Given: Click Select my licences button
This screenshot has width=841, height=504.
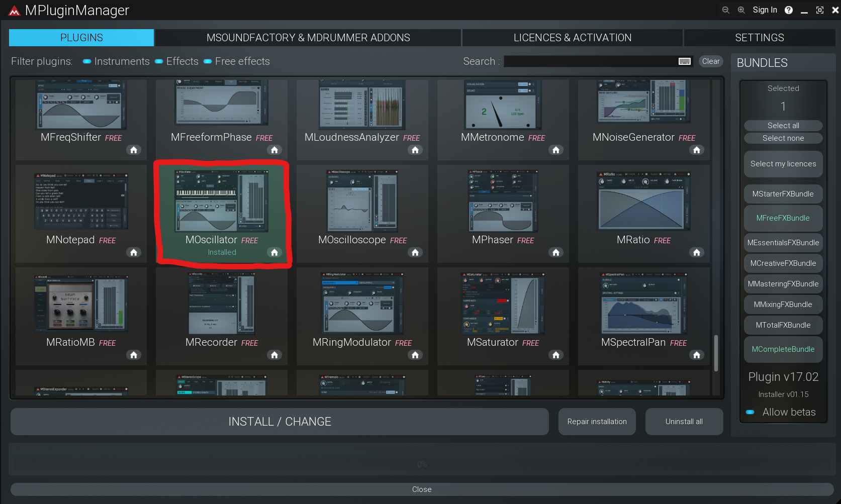Looking at the screenshot, I should point(783,164).
